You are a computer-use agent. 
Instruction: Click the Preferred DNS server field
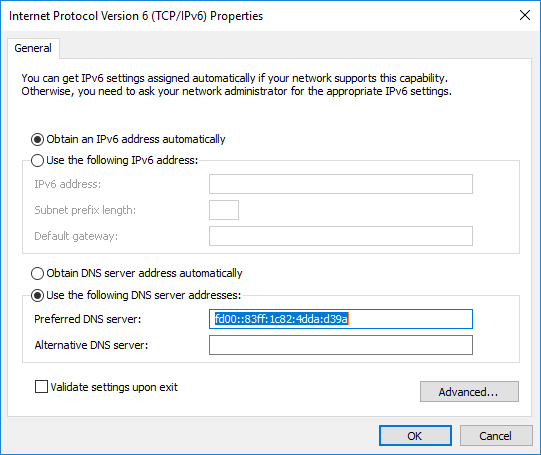tap(341, 319)
